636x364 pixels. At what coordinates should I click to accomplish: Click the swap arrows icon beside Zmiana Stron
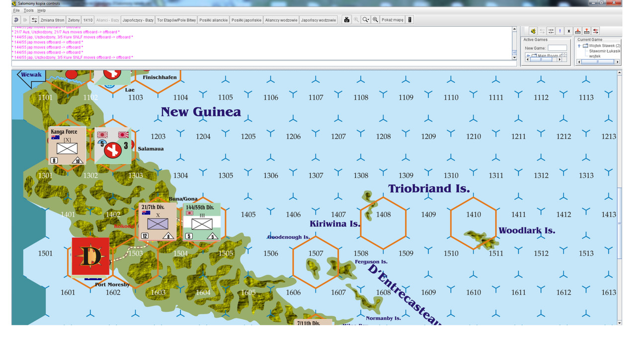coord(34,20)
